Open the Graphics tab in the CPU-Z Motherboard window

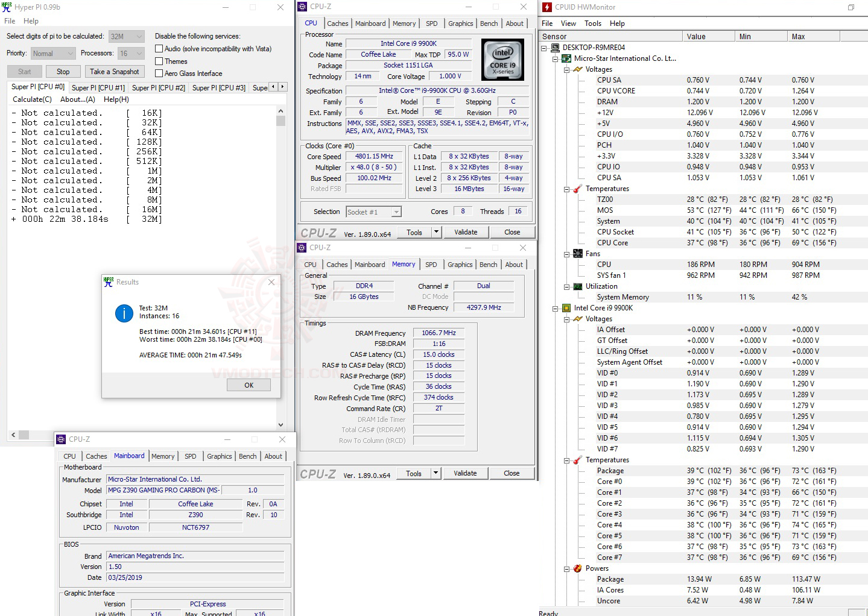[220, 456]
